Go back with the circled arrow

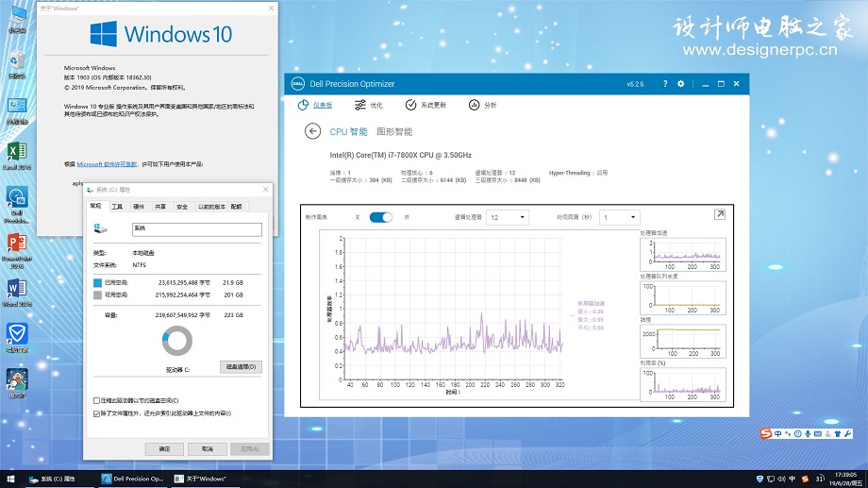click(x=313, y=131)
